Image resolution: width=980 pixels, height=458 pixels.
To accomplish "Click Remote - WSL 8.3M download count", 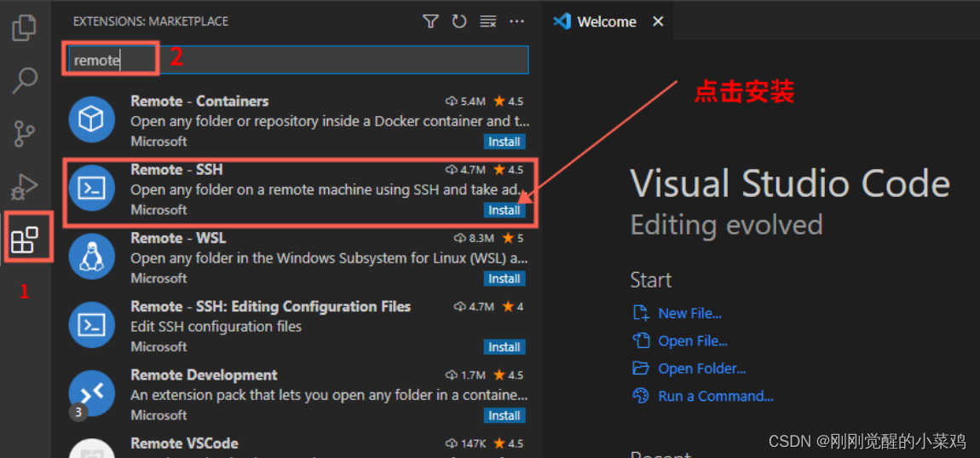I will click(473, 238).
